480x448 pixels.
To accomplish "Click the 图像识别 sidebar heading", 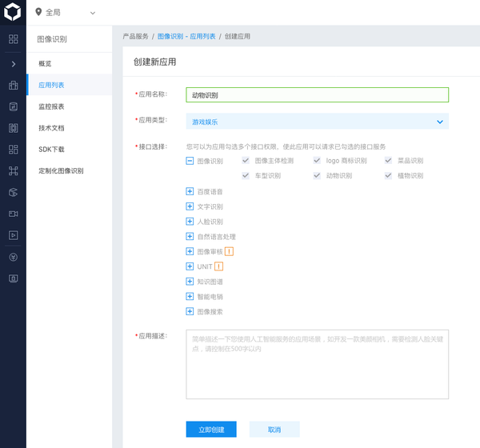I will tap(52, 39).
